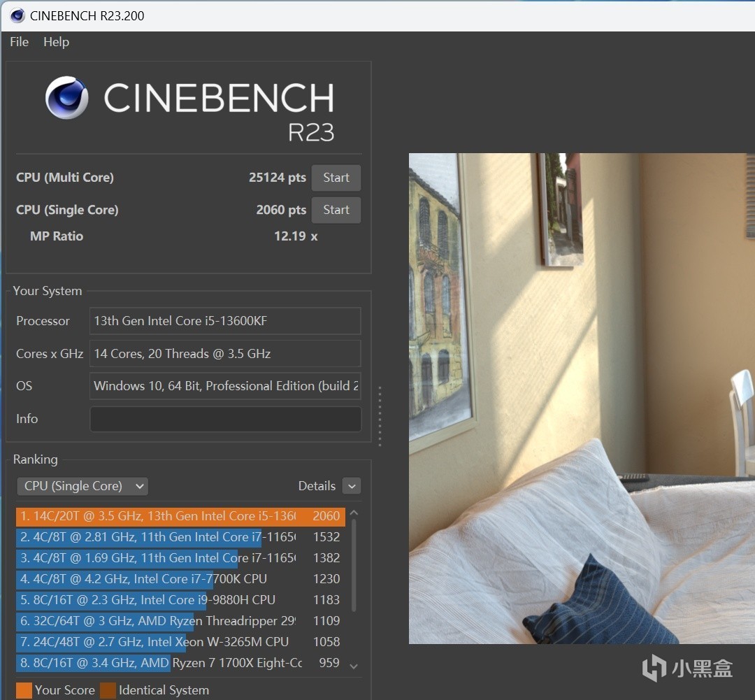Viewport: 755px width, 700px height.
Task: Click the ranking list scroll up arrow
Action: point(354,513)
